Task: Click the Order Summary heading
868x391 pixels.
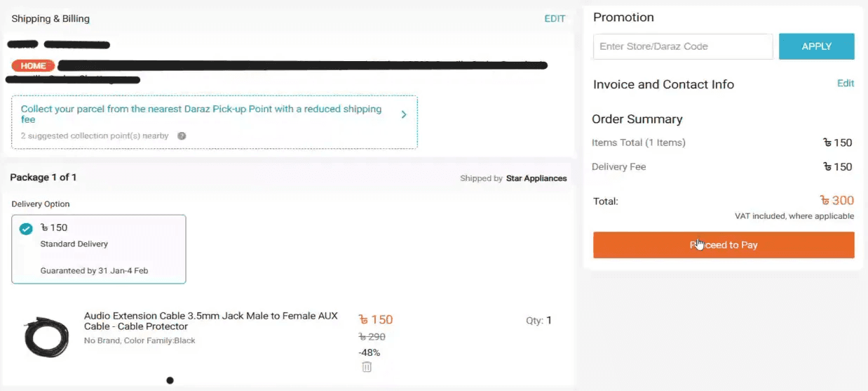Action: point(637,119)
